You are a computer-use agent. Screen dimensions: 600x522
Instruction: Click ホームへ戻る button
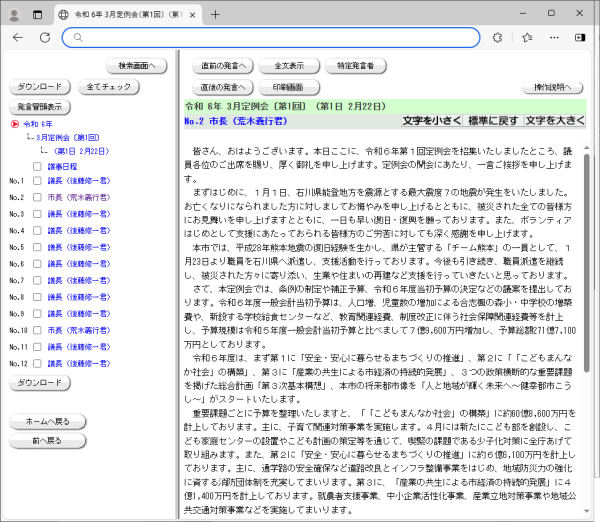pyautogui.click(x=47, y=422)
